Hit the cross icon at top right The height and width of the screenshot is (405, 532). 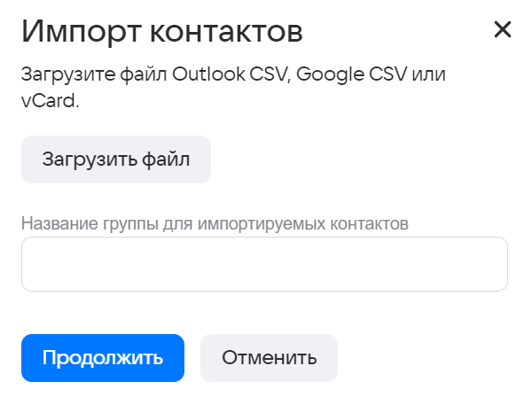pos(503,30)
